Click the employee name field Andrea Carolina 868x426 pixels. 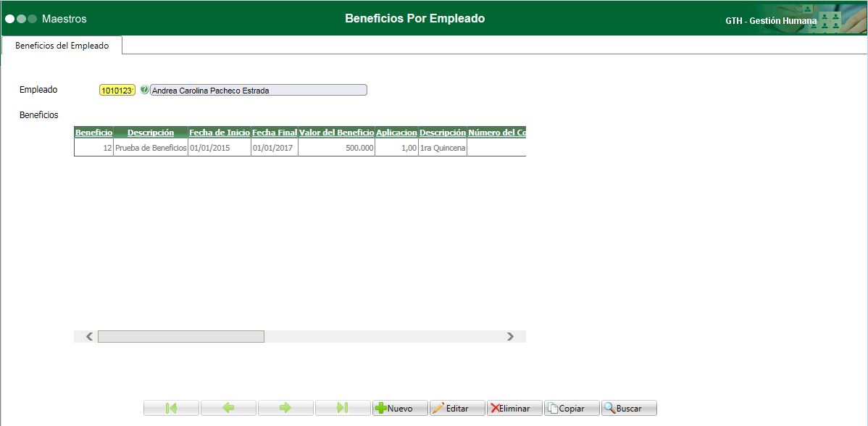[x=259, y=90]
